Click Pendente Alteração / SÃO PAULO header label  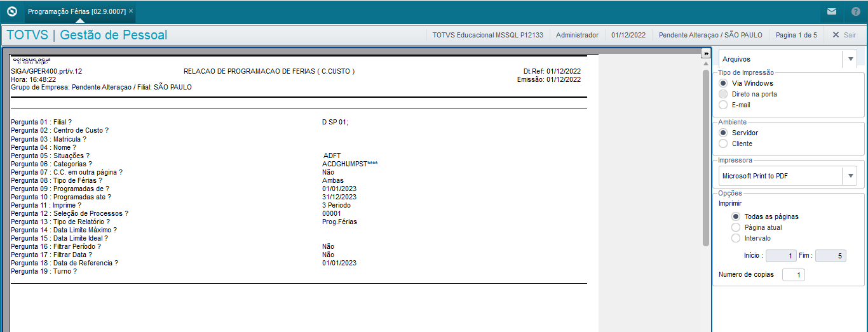coord(710,35)
